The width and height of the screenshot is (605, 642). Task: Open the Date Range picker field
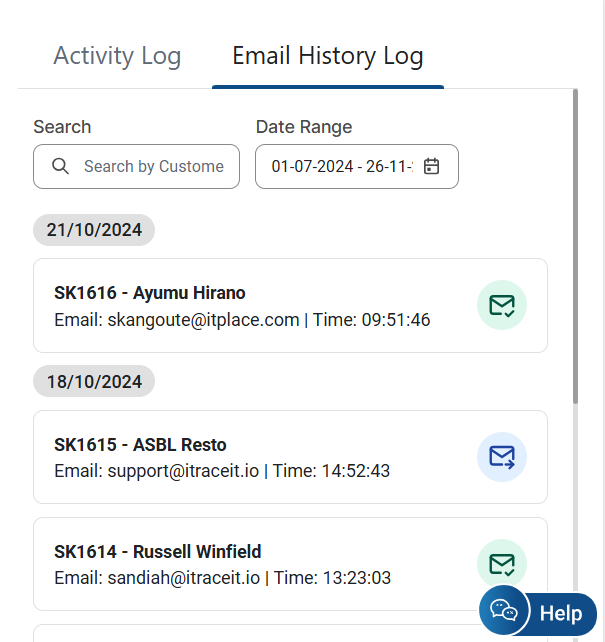tap(341, 166)
